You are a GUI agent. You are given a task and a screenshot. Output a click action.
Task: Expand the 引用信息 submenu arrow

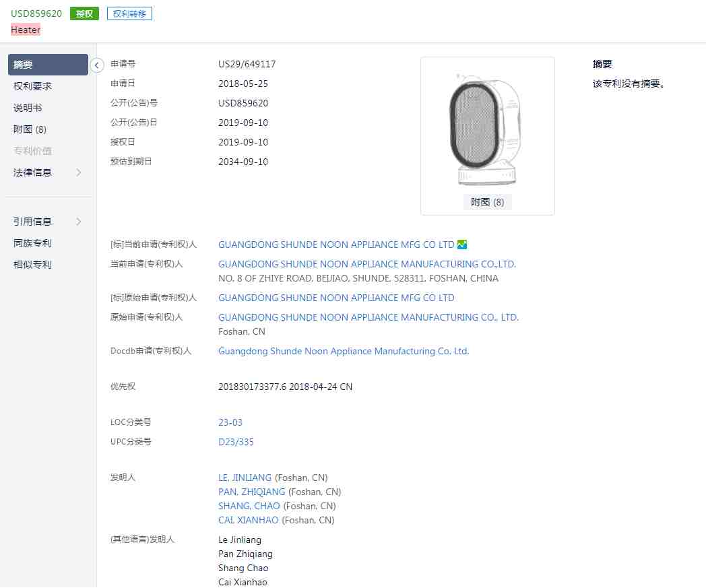[x=78, y=222]
